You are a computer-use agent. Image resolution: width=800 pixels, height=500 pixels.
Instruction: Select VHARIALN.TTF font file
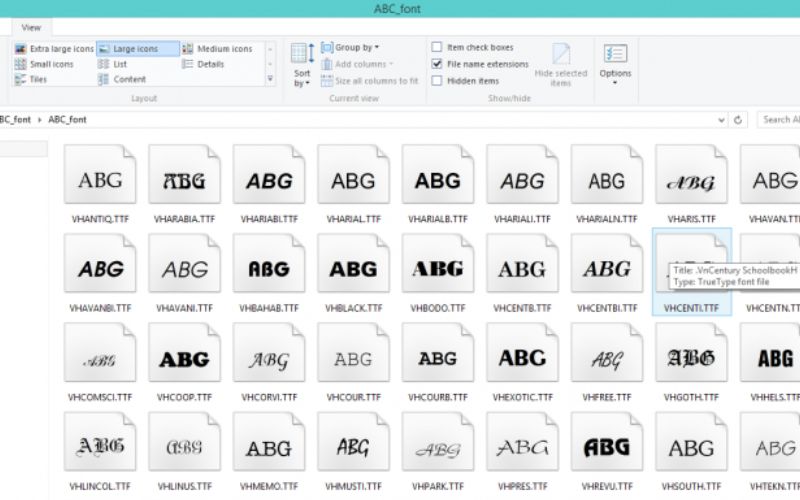[x=607, y=185]
